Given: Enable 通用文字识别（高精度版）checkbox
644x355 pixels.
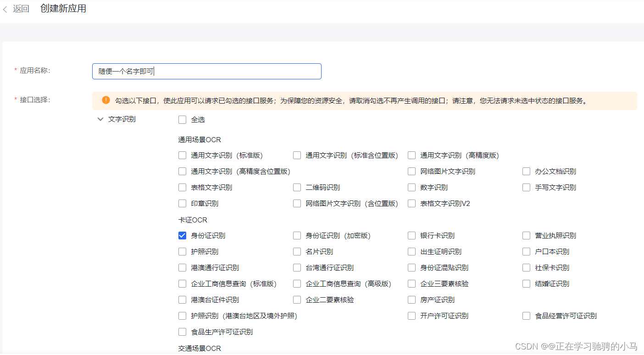Looking at the screenshot, I should 411,155.
